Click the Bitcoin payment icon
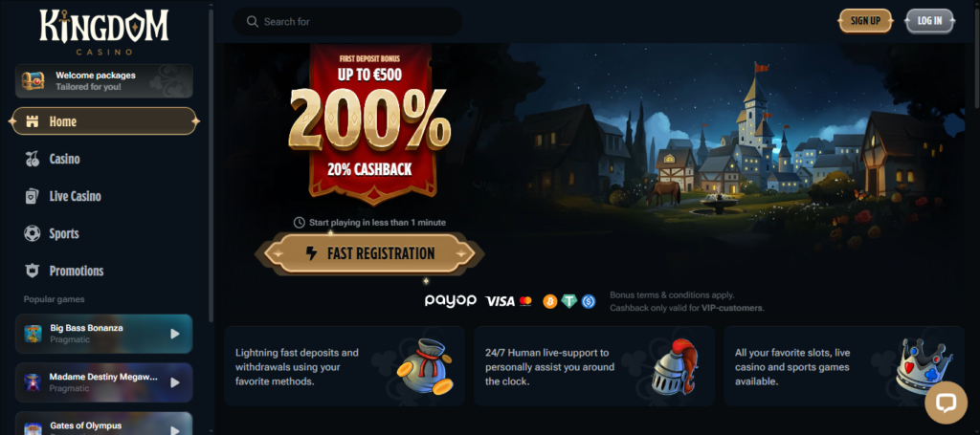 click(550, 301)
